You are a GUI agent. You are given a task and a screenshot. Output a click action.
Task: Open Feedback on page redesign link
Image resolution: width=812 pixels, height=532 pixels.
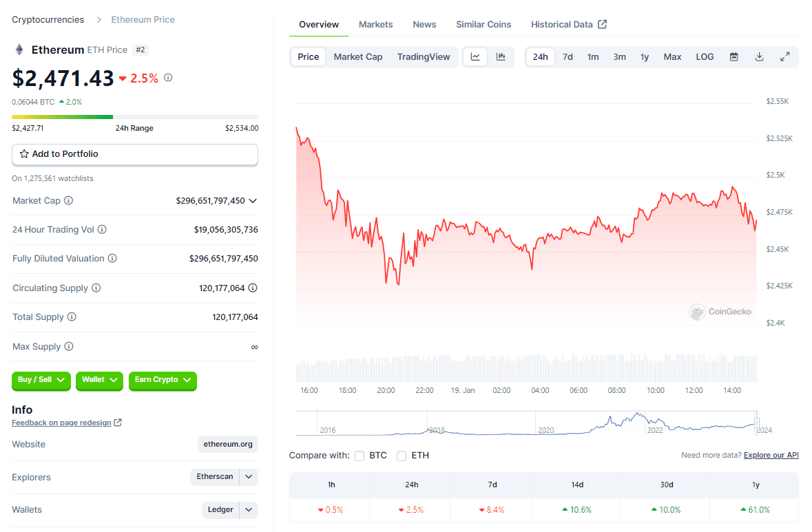61,423
